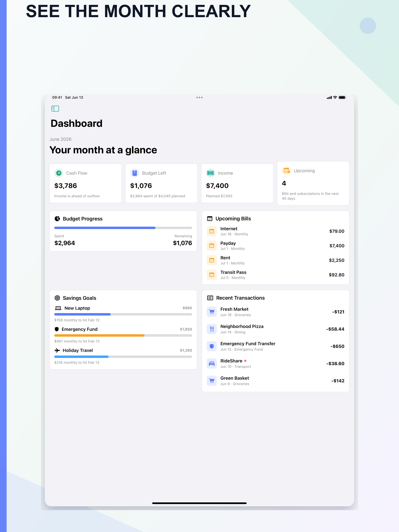Click the Neighborhood Pizza fork-and-knife icon

(x=212, y=329)
